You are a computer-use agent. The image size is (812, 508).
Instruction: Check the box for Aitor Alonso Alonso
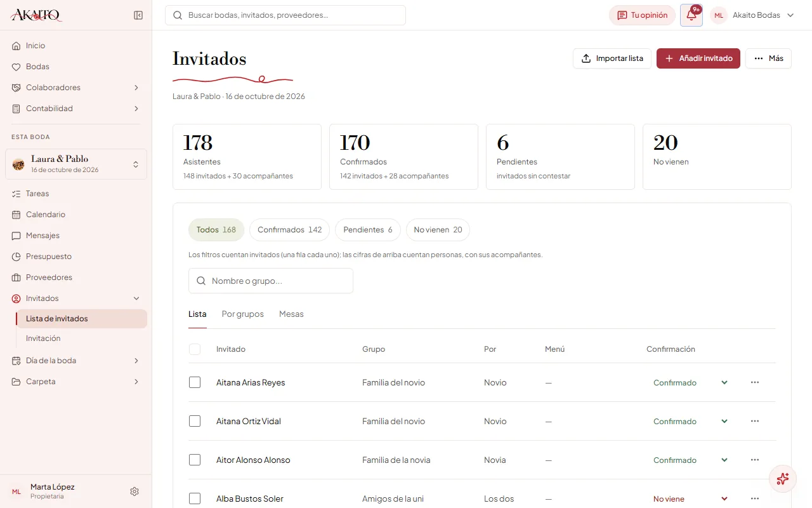(x=195, y=460)
